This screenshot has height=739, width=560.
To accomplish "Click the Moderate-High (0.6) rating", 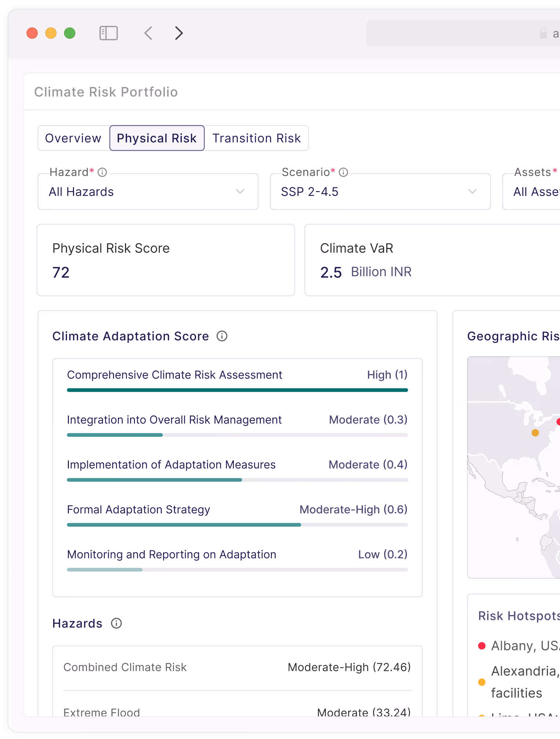I will (354, 509).
